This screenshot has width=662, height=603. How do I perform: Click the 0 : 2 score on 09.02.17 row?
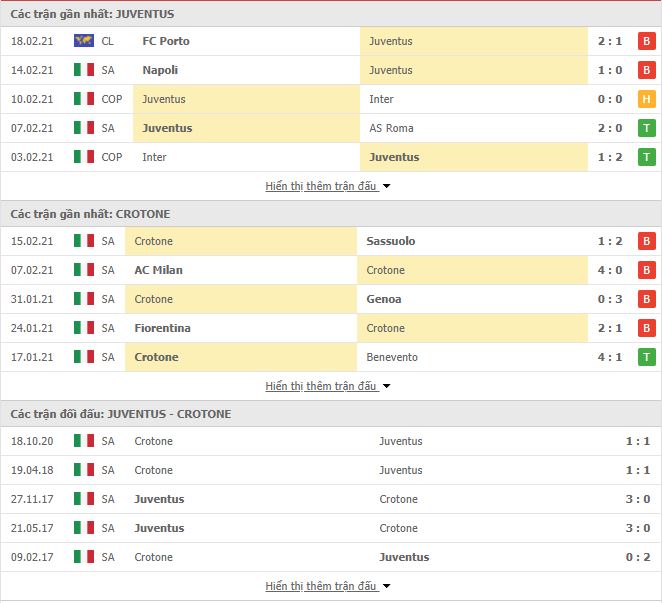click(638, 557)
